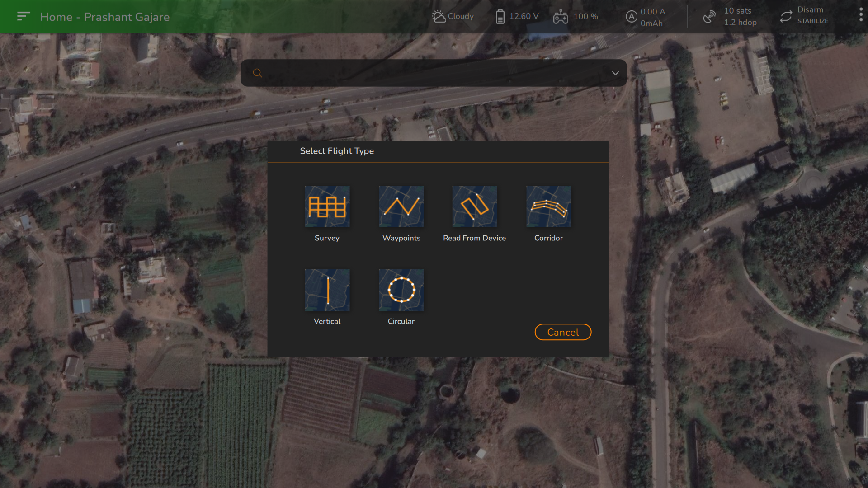
Task: Click the remote controller signal icon
Action: [561, 17]
